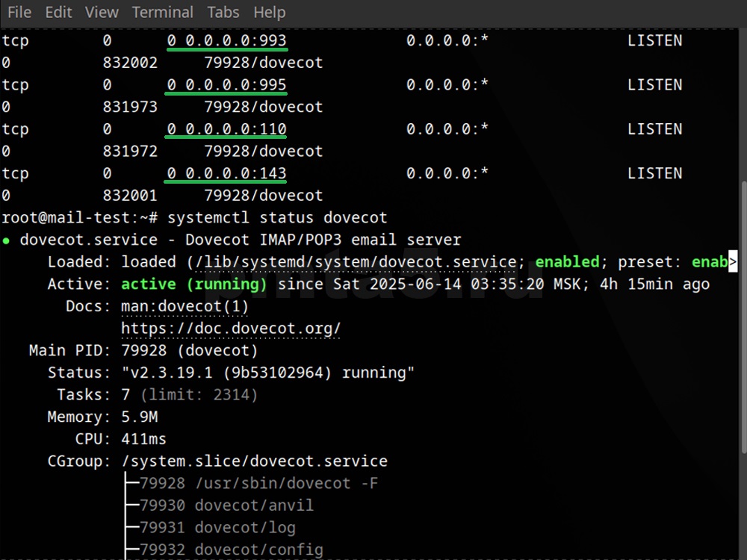747x560 pixels.
Task: Click the 831973 inode value
Action: tap(130, 107)
